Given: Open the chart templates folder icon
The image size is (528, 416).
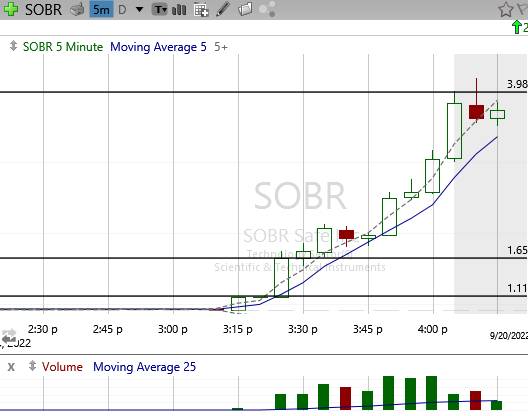Looking at the screenshot, I should [245, 9].
